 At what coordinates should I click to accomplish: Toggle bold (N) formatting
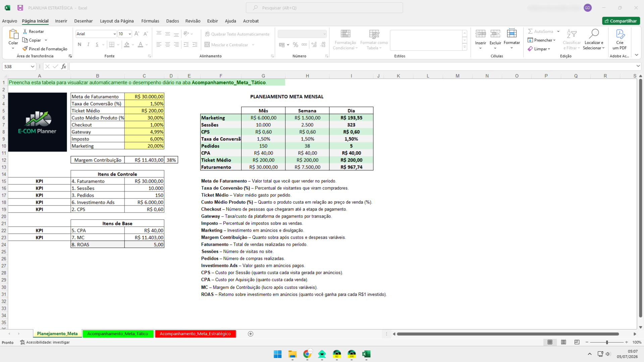pyautogui.click(x=79, y=45)
